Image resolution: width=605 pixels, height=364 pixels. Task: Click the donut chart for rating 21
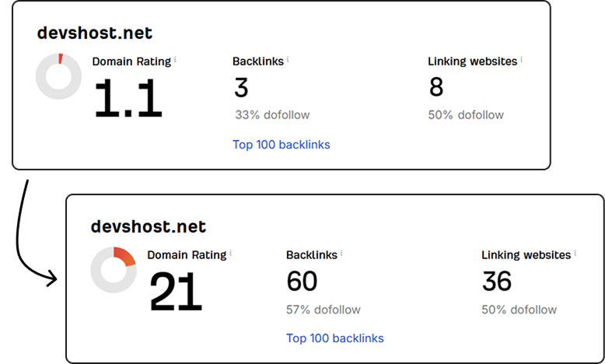[x=114, y=270]
